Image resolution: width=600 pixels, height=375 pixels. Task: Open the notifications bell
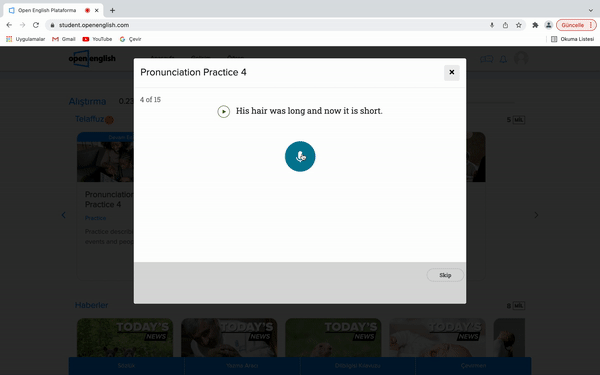point(504,59)
